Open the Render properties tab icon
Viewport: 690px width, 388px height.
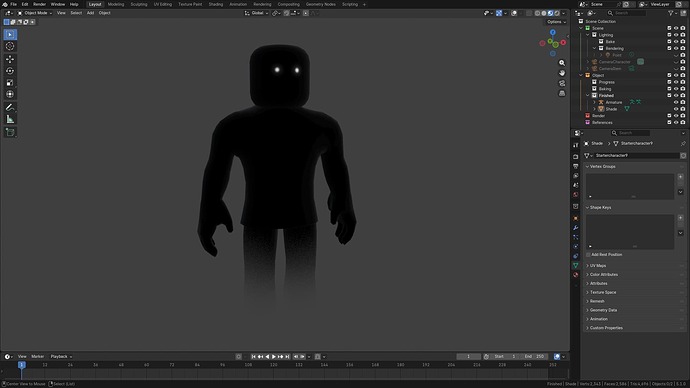[x=576, y=157]
